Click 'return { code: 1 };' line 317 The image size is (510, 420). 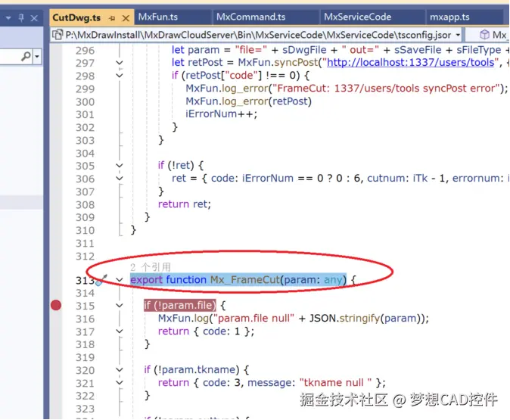coord(207,331)
